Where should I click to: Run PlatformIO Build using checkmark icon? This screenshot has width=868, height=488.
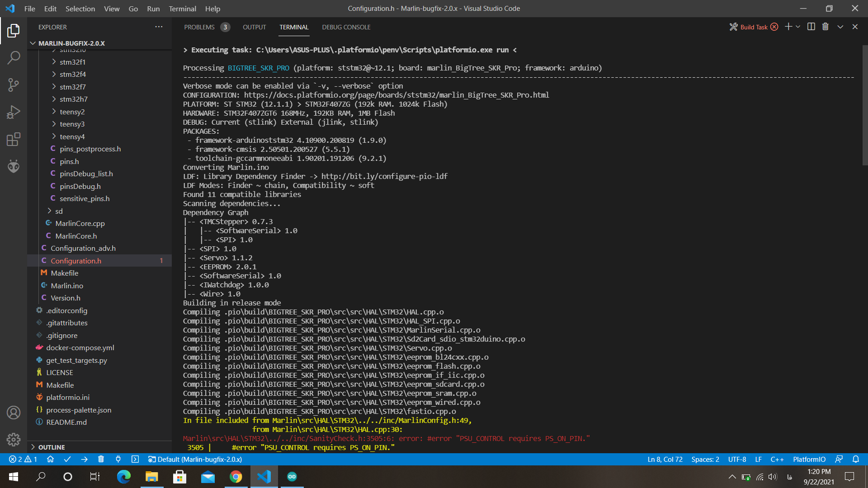click(67, 459)
